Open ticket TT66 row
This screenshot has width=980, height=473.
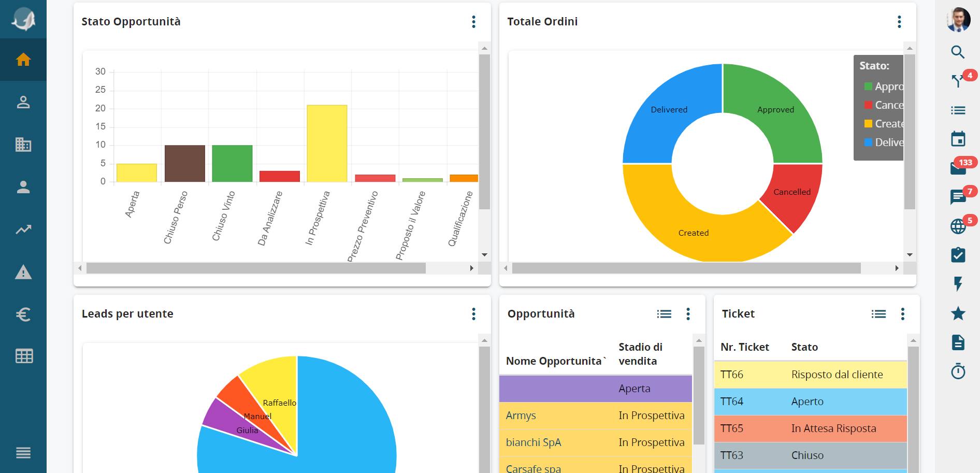[811, 375]
